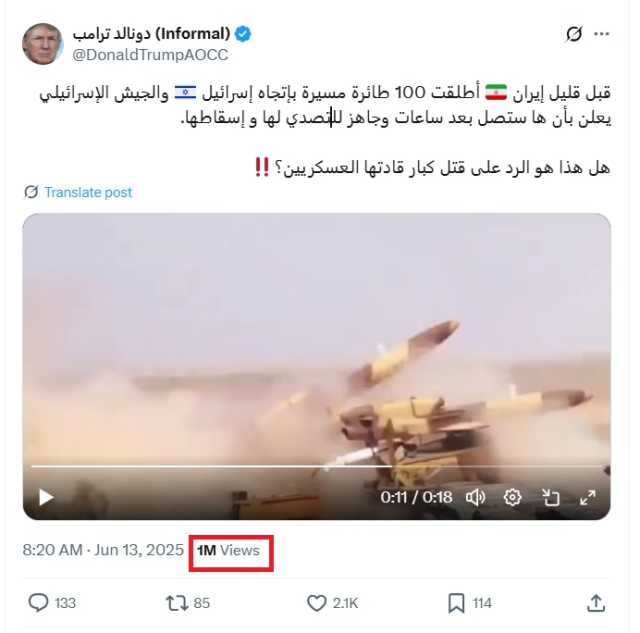Click the video progress bar
This screenshot has height=633, width=640.
coord(317,466)
